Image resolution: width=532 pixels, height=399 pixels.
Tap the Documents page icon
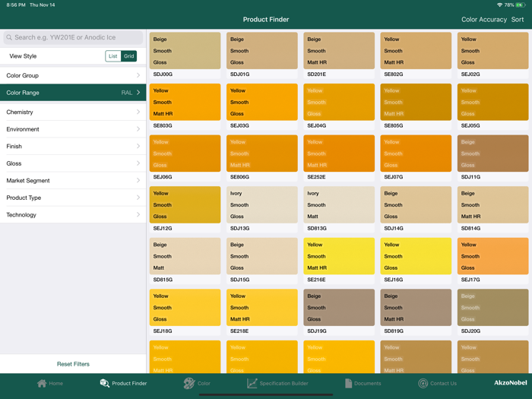348,383
